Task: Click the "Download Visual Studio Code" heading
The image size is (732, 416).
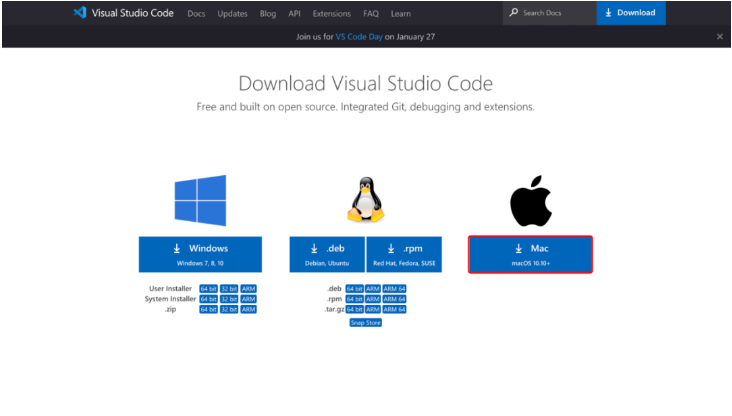Action: [x=366, y=84]
